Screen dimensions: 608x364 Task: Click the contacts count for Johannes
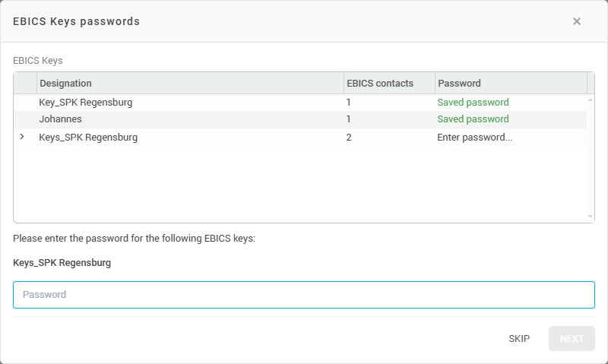349,119
